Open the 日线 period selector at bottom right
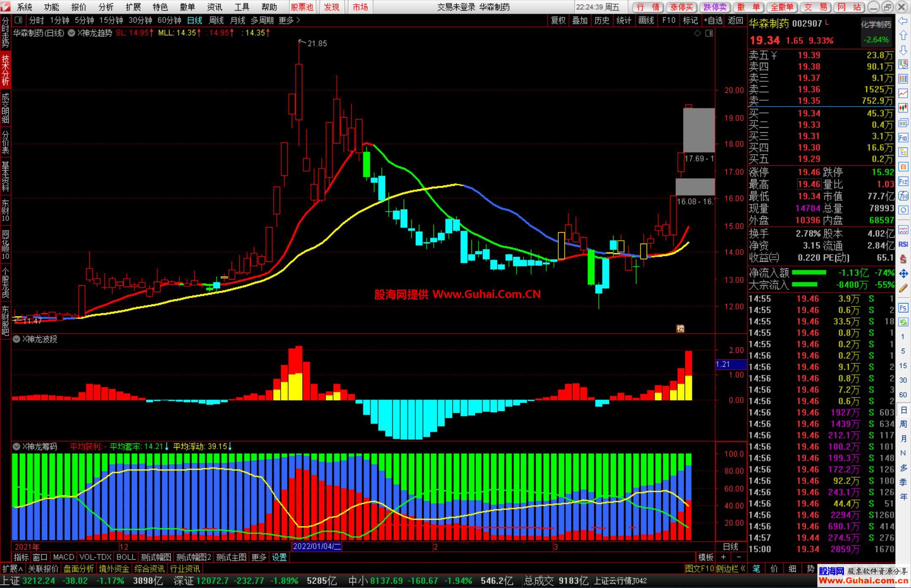The height and width of the screenshot is (588, 911). (730, 547)
